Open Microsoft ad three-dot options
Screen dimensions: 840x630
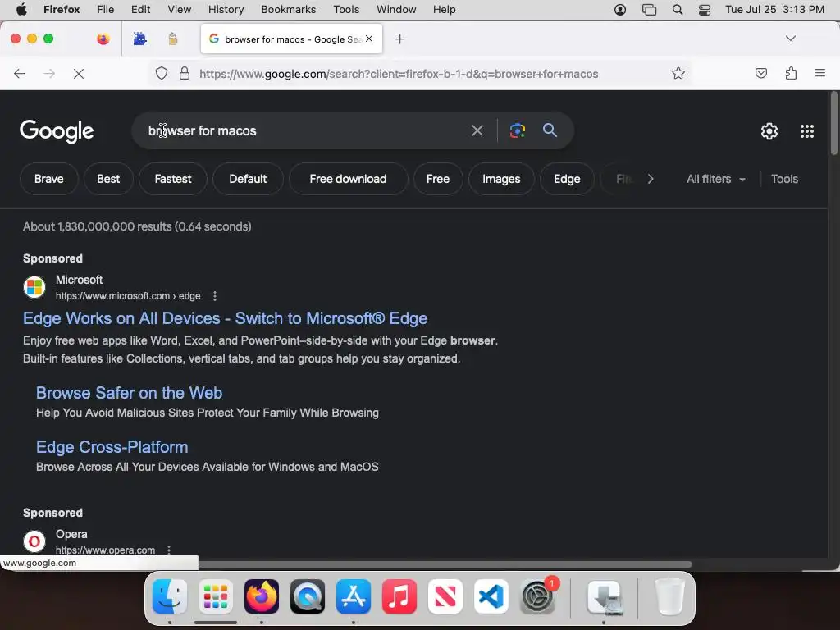[x=215, y=295]
